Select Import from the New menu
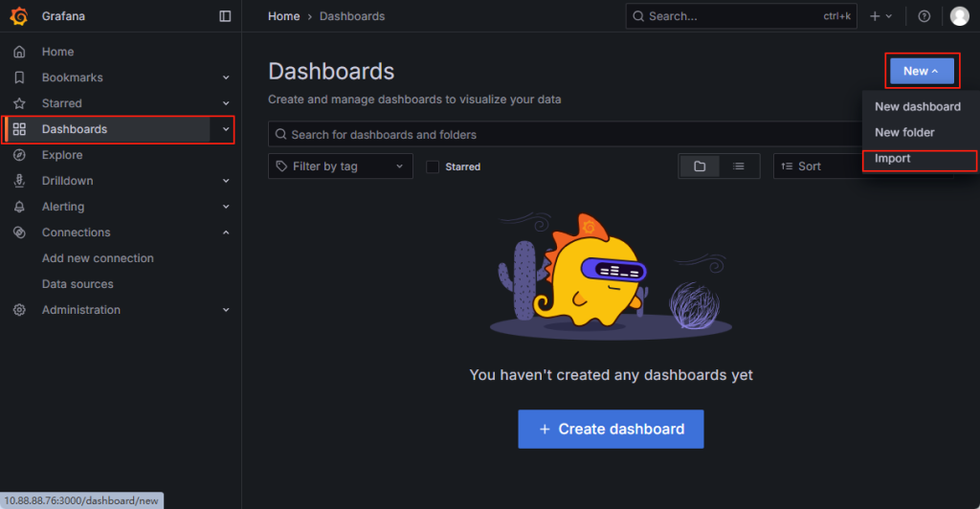Viewport: 980px width, 509px height. tap(893, 159)
